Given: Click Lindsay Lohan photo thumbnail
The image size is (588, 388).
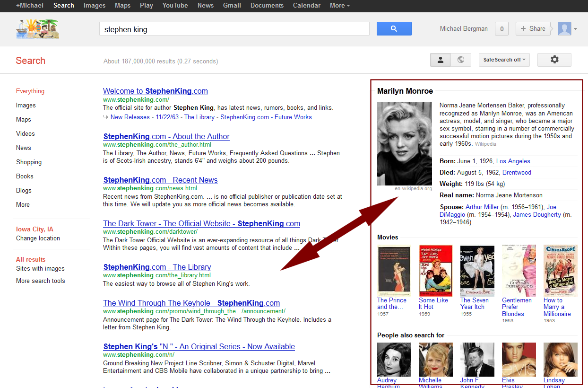Looking at the screenshot, I should pyautogui.click(x=561, y=360).
